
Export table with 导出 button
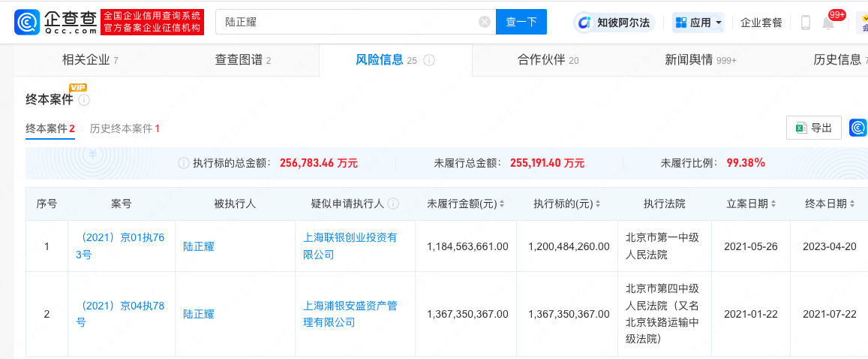click(x=814, y=128)
